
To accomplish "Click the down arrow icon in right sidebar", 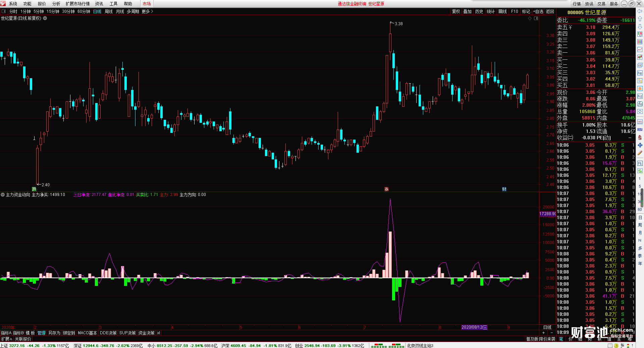I will pos(640,27).
